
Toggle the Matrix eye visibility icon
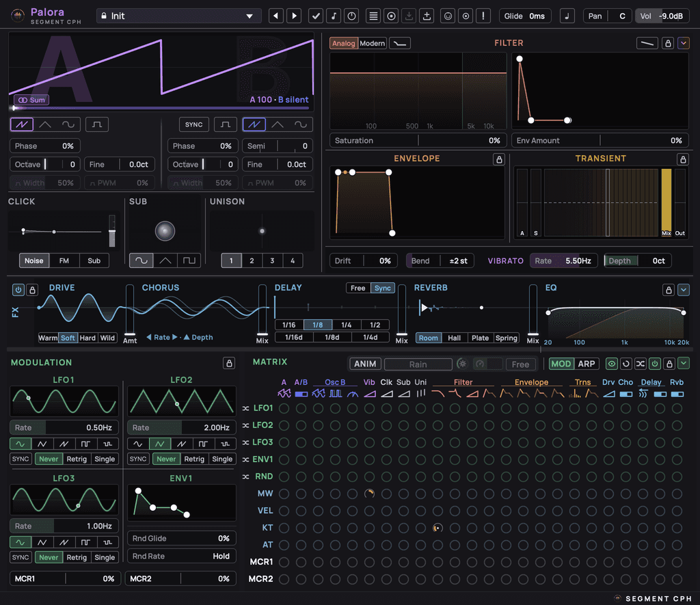tap(612, 364)
